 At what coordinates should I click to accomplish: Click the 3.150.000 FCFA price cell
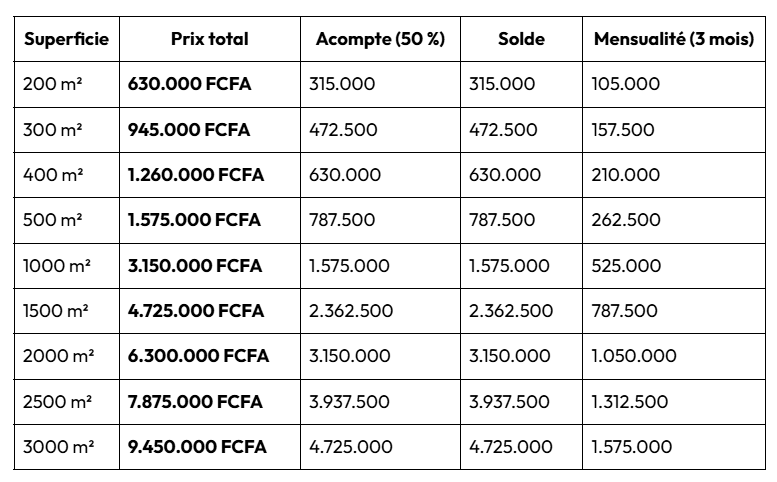pos(210,266)
